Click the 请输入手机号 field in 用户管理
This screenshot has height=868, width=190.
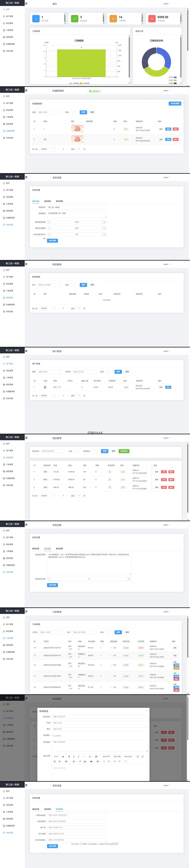pyautogui.click(x=84, y=372)
